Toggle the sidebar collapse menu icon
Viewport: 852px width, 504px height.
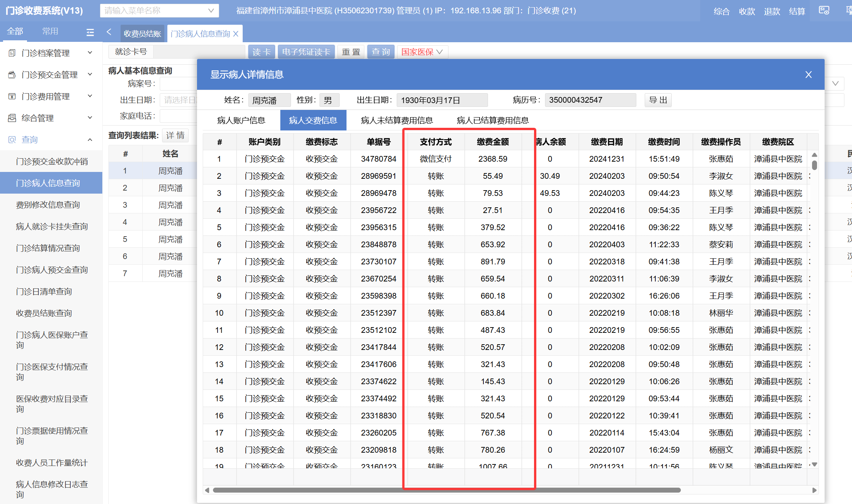[90, 32]
